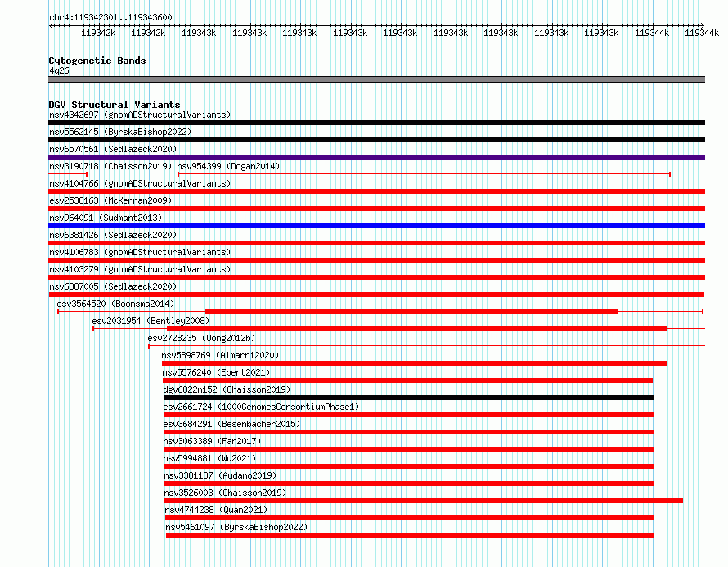Viewport: 728px width, 567px height.
Task: Click the 4q26 band label
Action: [59, 70]
